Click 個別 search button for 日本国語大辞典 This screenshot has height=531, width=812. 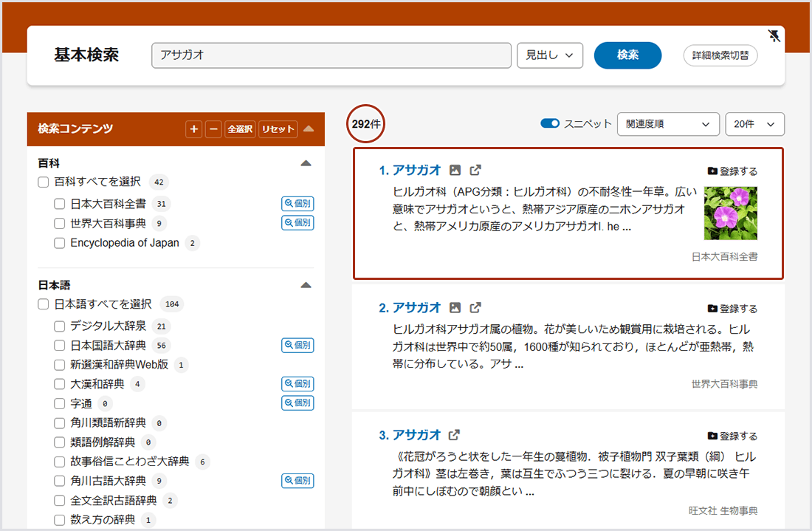(297, 345)
